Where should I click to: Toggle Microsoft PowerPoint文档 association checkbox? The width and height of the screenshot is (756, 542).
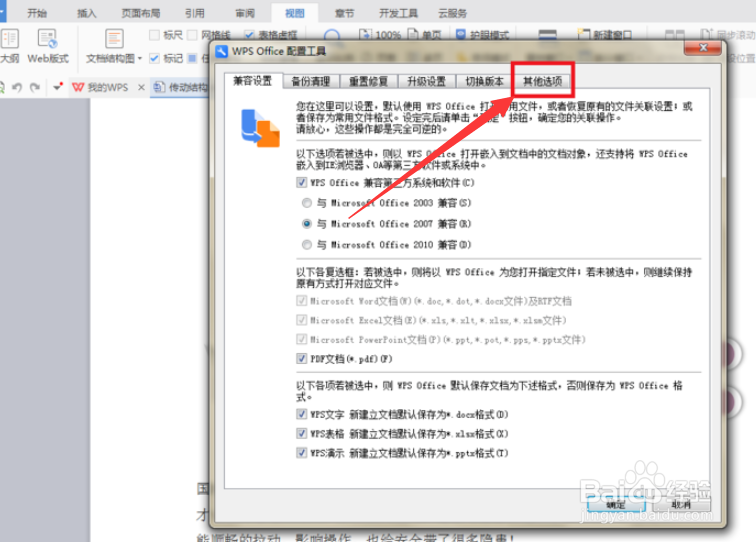[x=302, y=339]
